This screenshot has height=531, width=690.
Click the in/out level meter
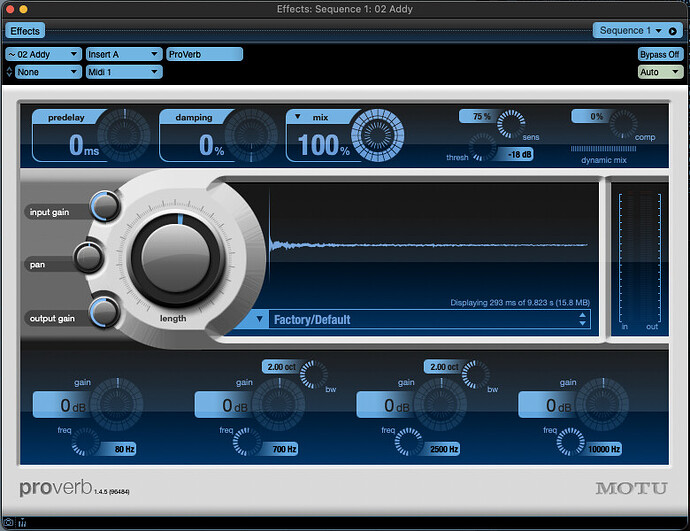(x=640, y=259)
